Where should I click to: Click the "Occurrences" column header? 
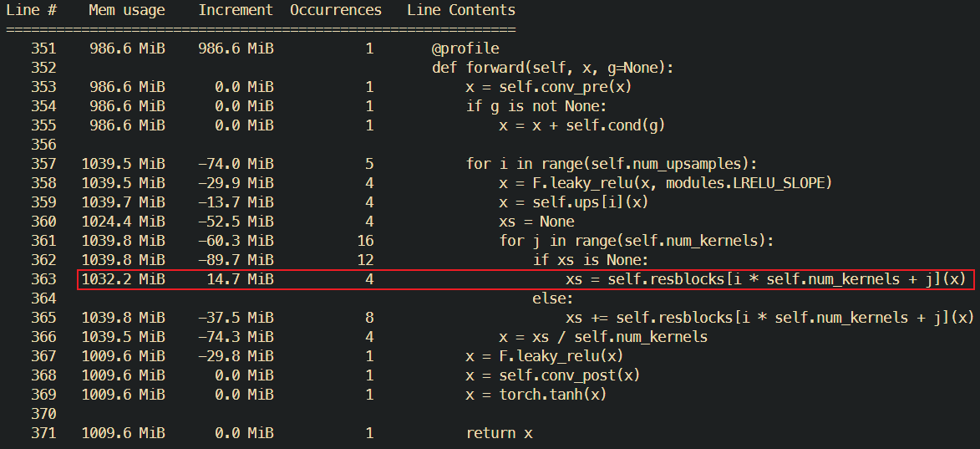[336, 10]
